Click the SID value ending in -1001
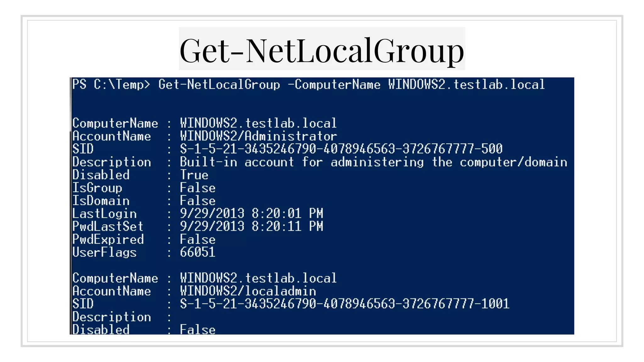This screenshot has width=644, height=362. [x=345, y=304]
